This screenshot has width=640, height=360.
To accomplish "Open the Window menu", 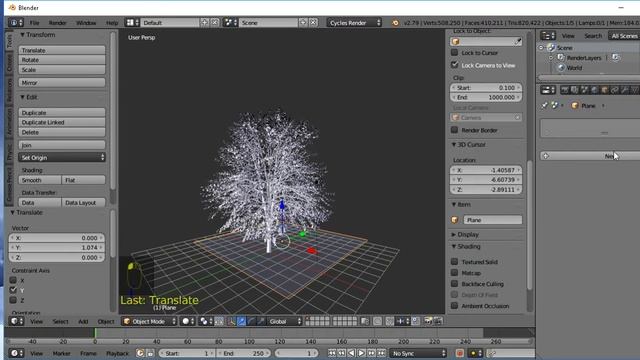I will click(x=86, y=23).
